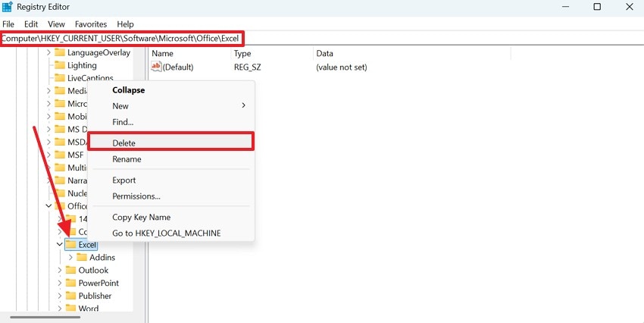This screenshot has height=323, width=644.
Task: Expand the PowerPoint key
Action: click(x=60, y=283)
